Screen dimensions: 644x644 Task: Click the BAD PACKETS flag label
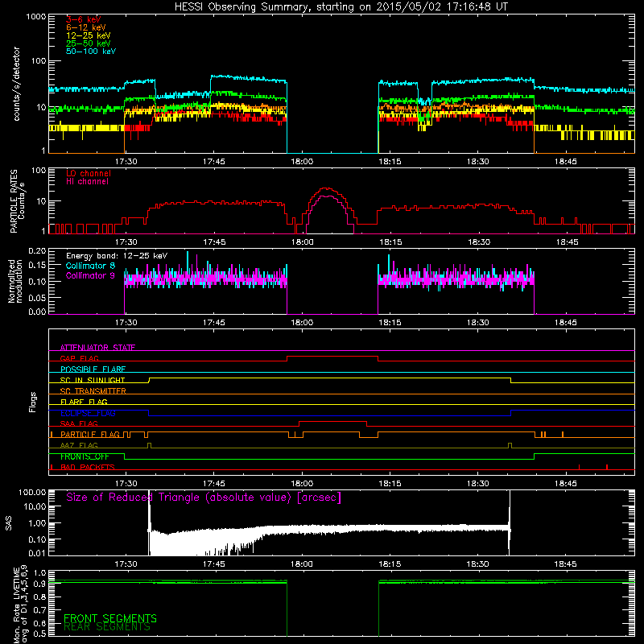(x=88, y=467)
